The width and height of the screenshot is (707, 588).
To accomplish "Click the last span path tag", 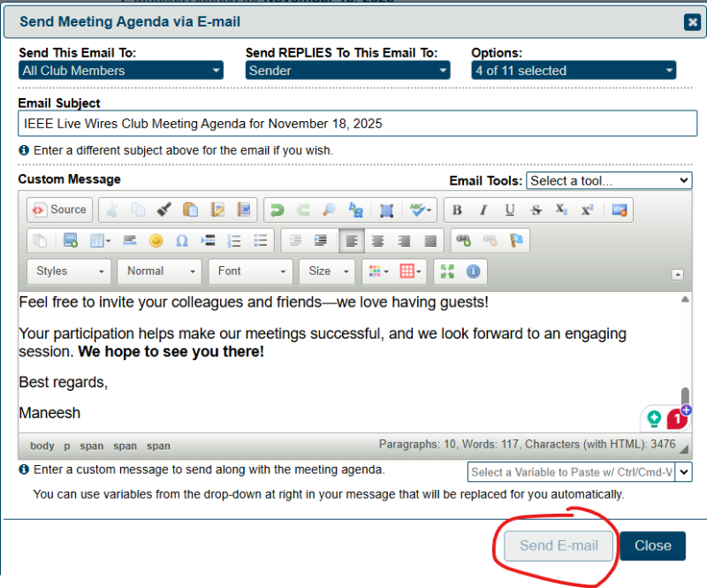I will [x=158, y=446].
